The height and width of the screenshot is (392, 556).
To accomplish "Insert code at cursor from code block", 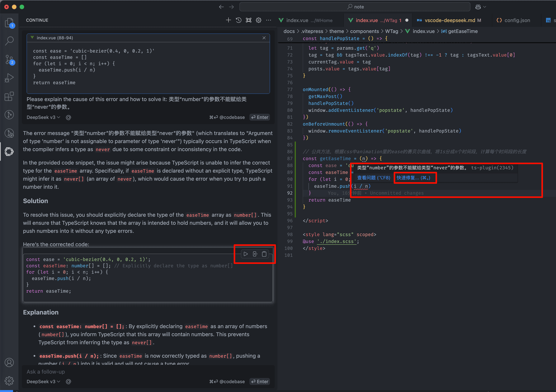I will (x=255, y=254).
